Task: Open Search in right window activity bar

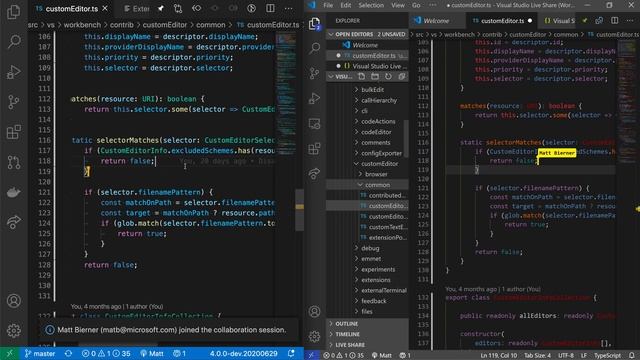Action: coord(314,49)
